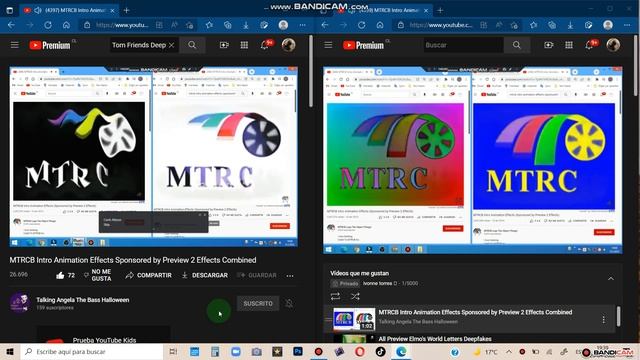640x360 pixels.
Task: Select the MTRCB Intro tab in right browser
Action: [383, 10]
